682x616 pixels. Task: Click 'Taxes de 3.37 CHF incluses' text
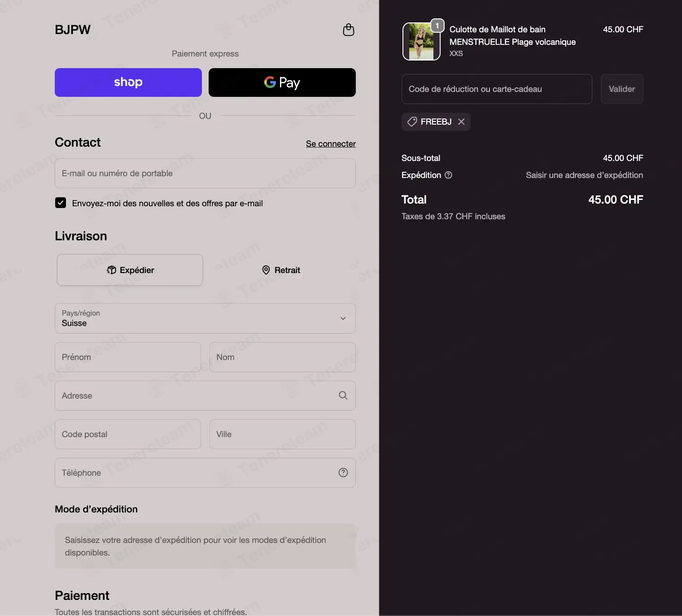[x=453, y=216]
